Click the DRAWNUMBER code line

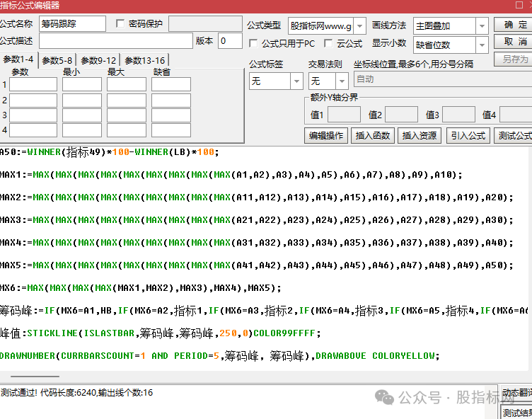(220, 356)
